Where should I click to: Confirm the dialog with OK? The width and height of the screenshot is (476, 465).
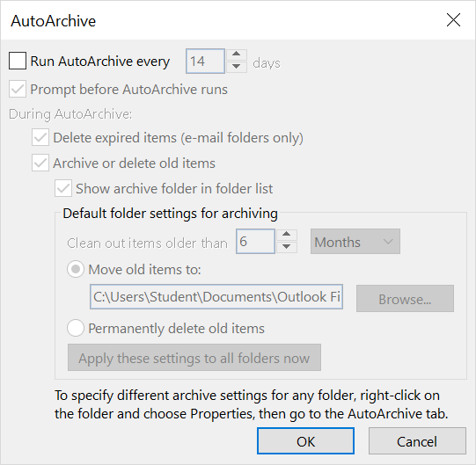coord(305,441)
